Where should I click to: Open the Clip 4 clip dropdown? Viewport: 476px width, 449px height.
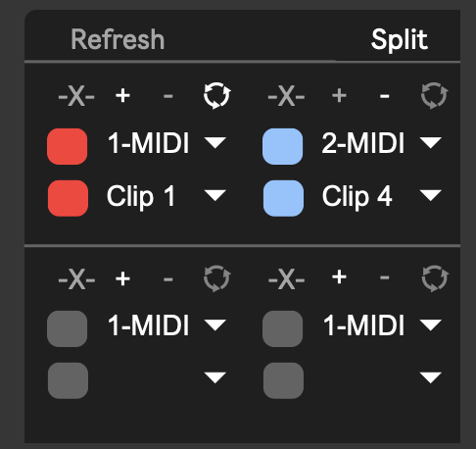pyautogui.click(x=431, y=195)
